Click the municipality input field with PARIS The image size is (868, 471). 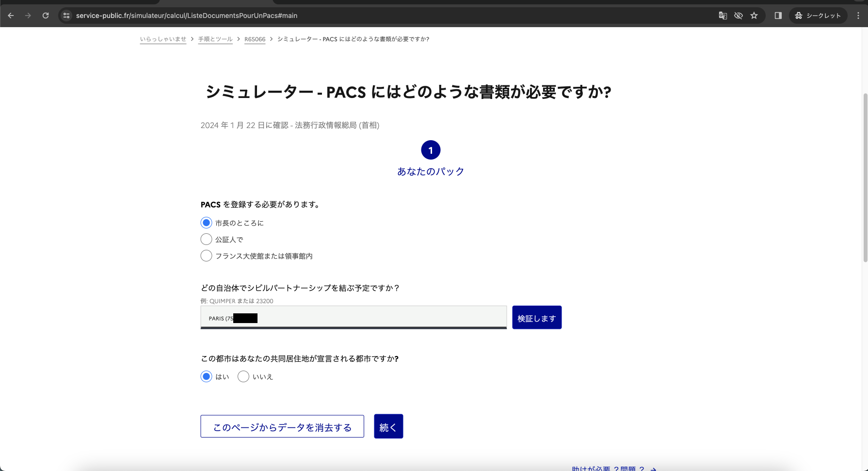pyautogui.click(x=354, y=318)
